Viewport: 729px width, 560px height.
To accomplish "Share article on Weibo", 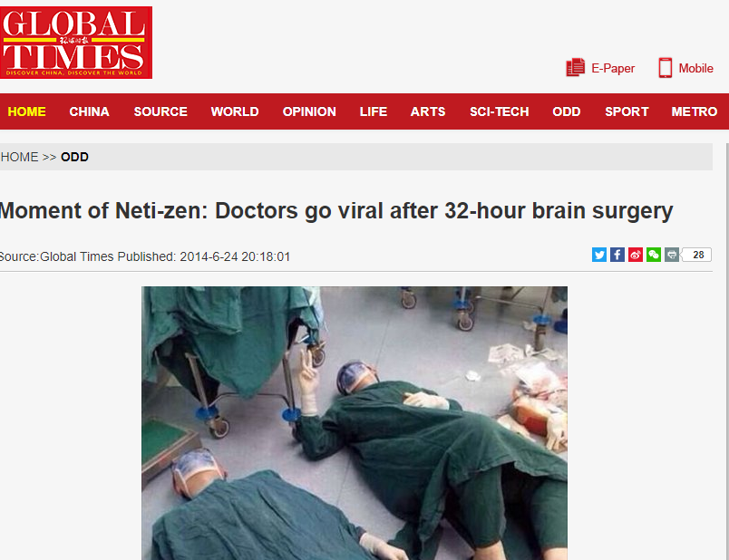I will point(635,255).
